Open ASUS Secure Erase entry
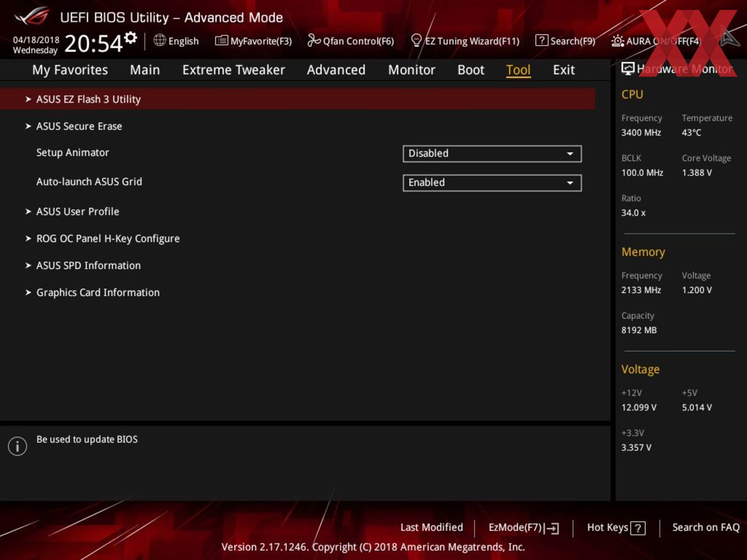 79,126
